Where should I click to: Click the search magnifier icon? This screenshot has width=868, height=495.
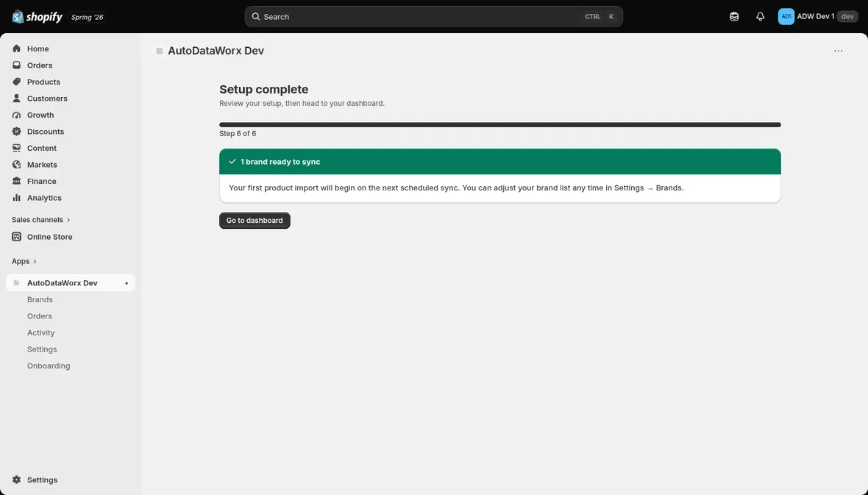tap(256, 17)
